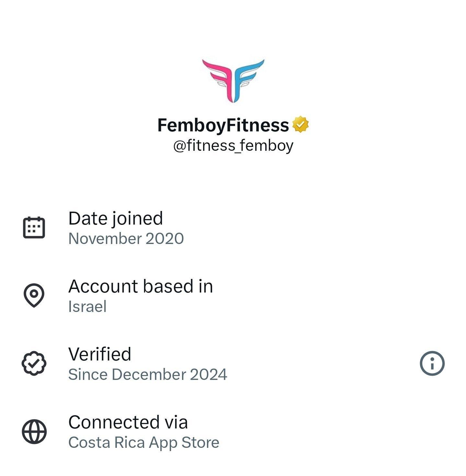Select the FemboyFitness display name
This screenshot has height=476, width=466.
click(x=223, y=125)
